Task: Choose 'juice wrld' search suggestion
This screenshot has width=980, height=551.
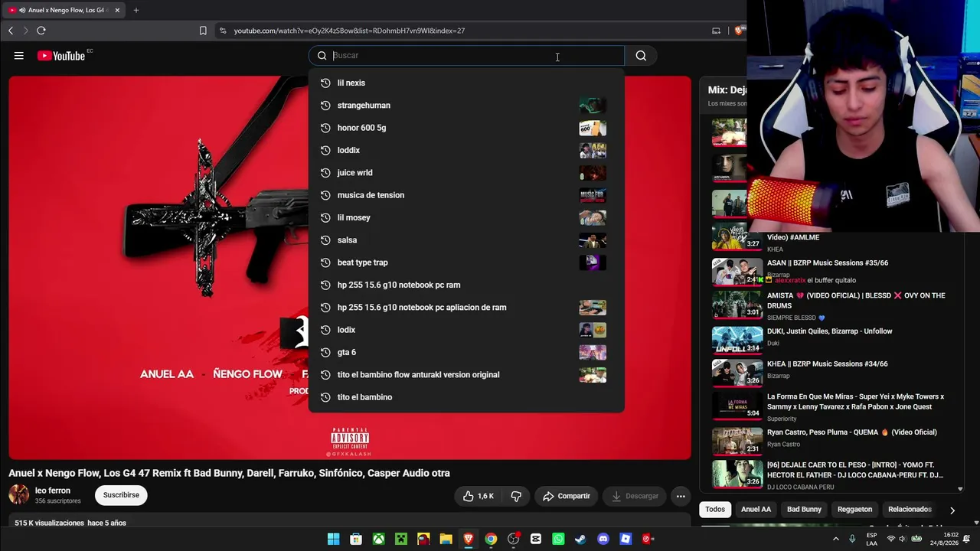Action: click(x=466, y=173)
